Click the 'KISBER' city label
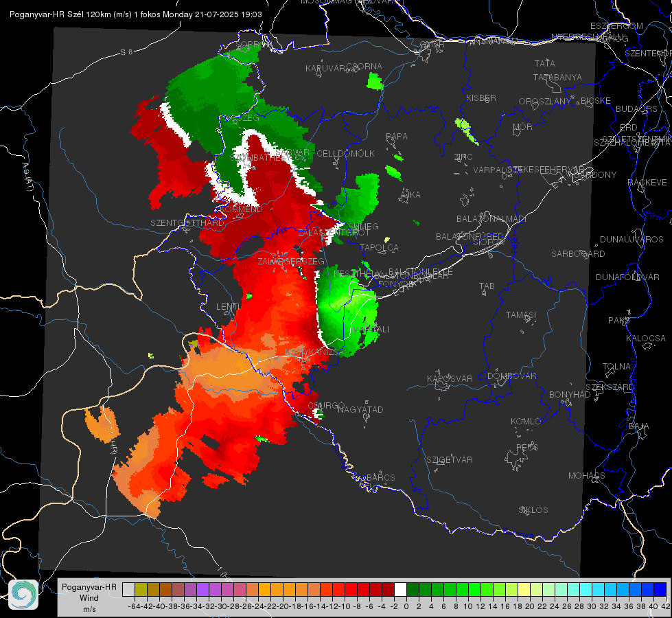The image size is (672, 618). 481,98
